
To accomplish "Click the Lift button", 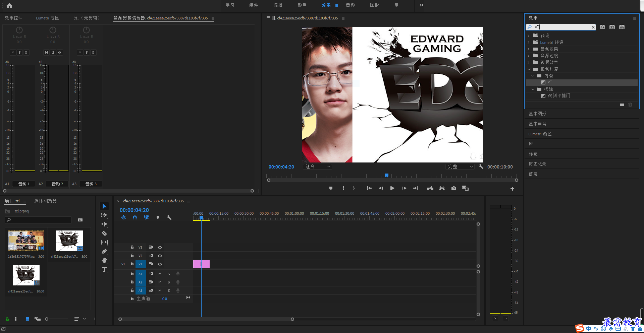I will (430, 188).
